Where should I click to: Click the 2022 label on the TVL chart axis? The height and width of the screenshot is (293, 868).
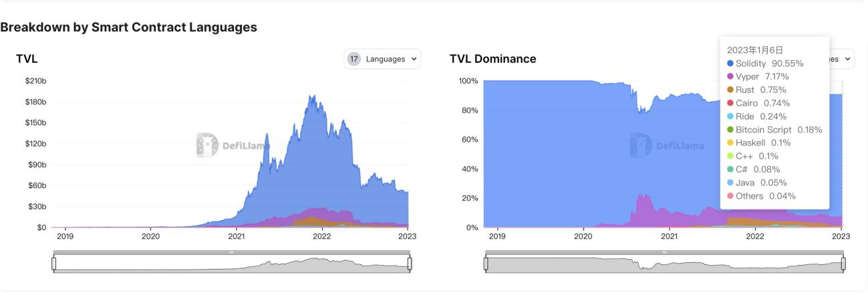point(322,236)
